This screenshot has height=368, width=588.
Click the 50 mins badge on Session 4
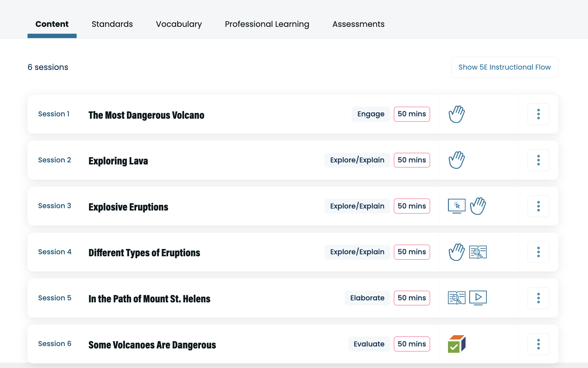[x=412, y=252]
